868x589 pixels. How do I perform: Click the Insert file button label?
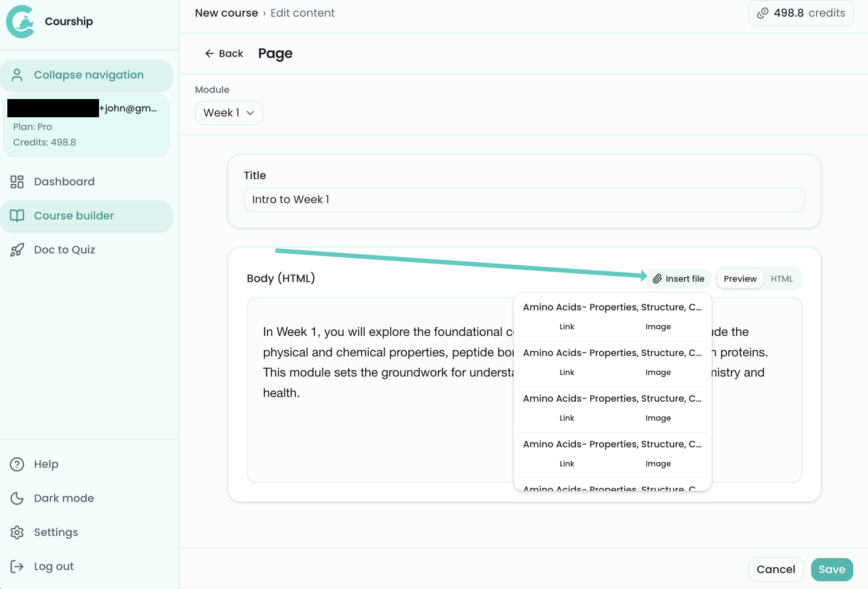click(x=685, y=279)
